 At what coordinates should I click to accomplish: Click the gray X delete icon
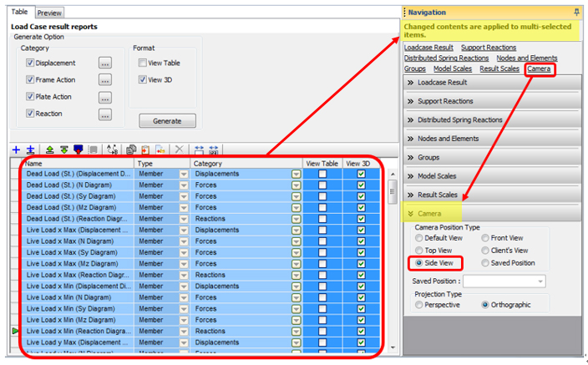tap(180, 150)
